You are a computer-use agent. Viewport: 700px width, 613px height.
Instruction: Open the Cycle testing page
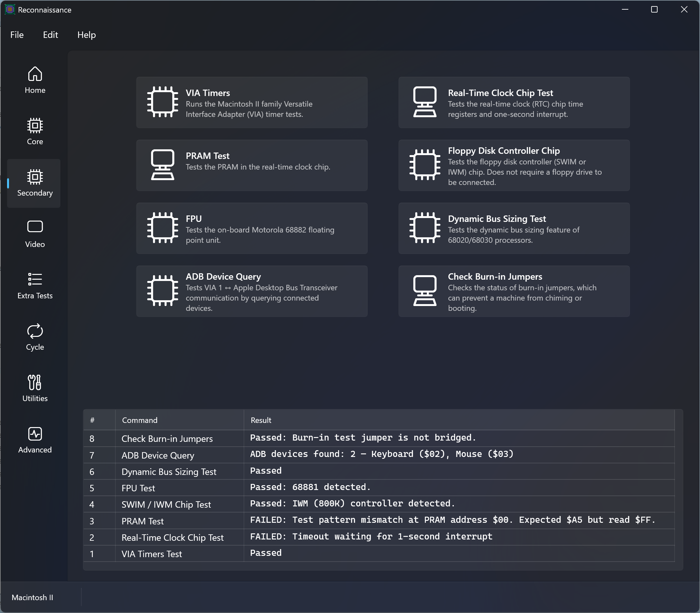tap(35, 337)
